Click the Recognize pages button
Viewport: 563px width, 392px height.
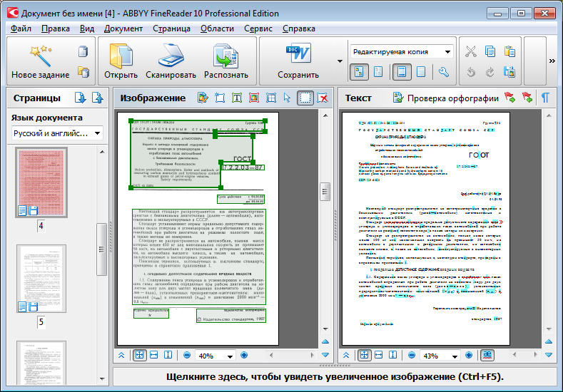[226, 61]
